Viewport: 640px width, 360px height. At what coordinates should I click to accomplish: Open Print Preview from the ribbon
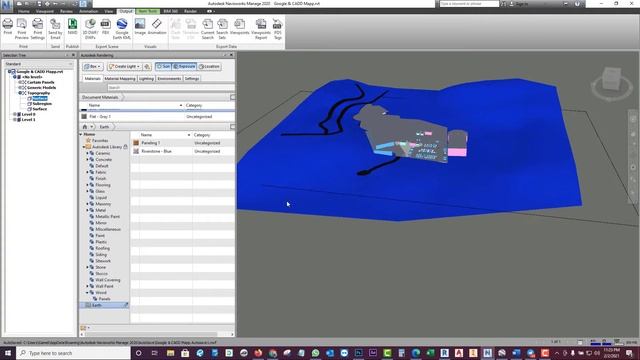coord(22,29)
